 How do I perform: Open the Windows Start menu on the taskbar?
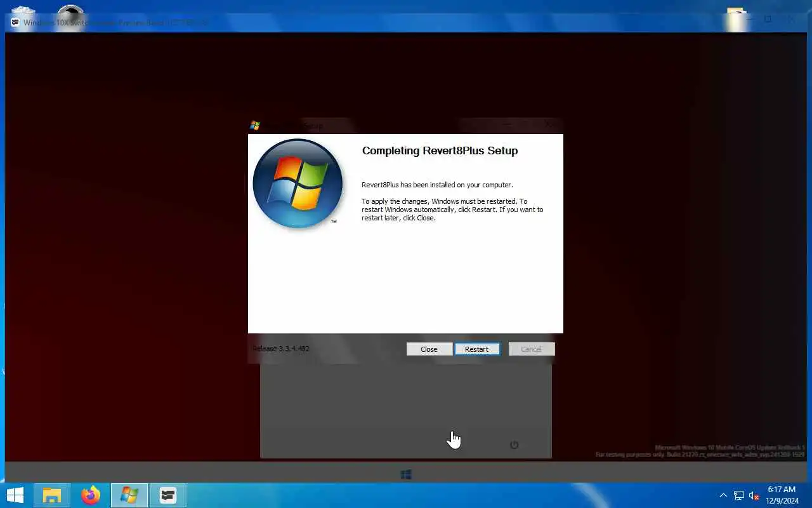pyautogui.click(x=15, y=495)
